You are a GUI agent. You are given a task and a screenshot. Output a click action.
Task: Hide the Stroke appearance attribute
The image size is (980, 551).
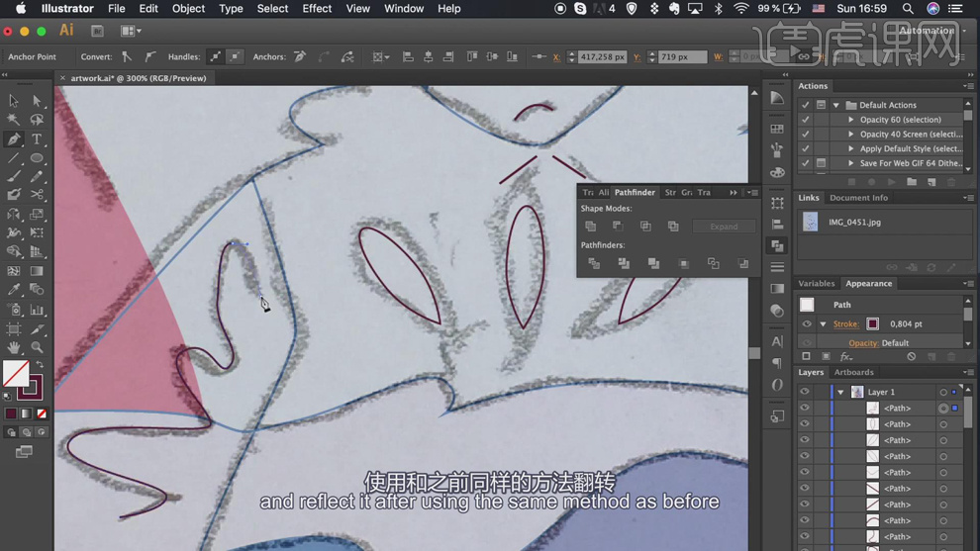point(807,323)
